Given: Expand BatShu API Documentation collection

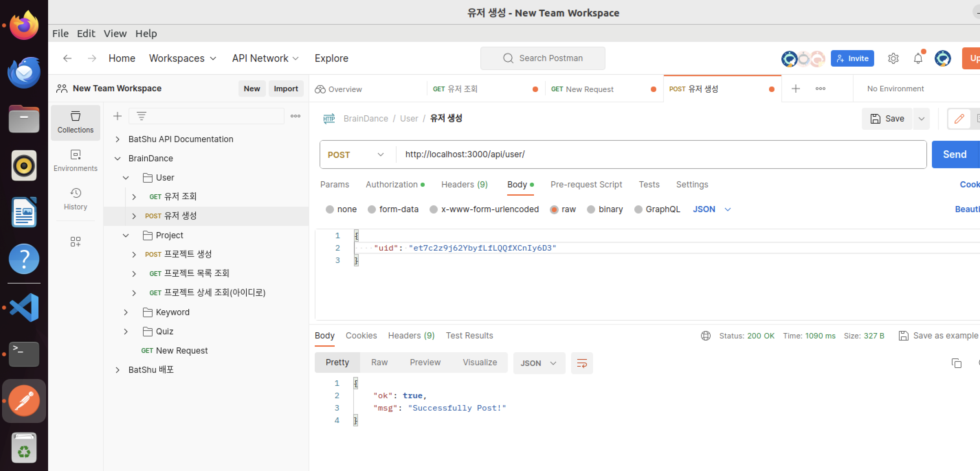Looking at the screenshot, I should pyautogui.click(x=118, y=139).
